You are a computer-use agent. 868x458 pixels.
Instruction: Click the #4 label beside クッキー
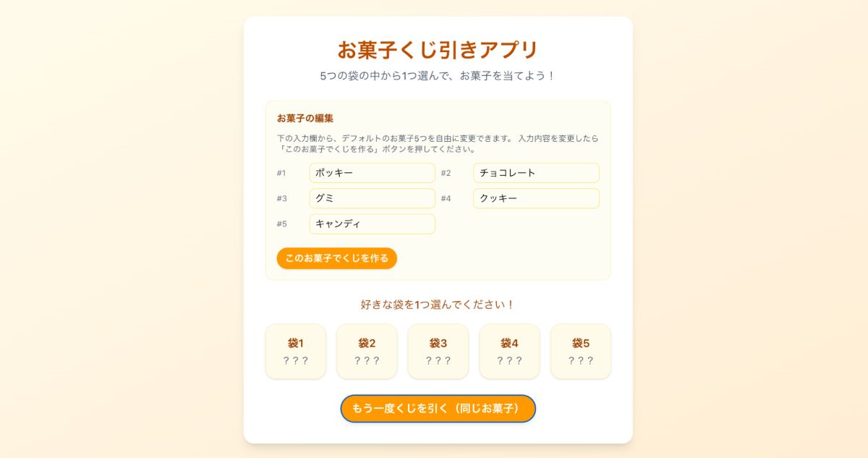click(446, 198)
